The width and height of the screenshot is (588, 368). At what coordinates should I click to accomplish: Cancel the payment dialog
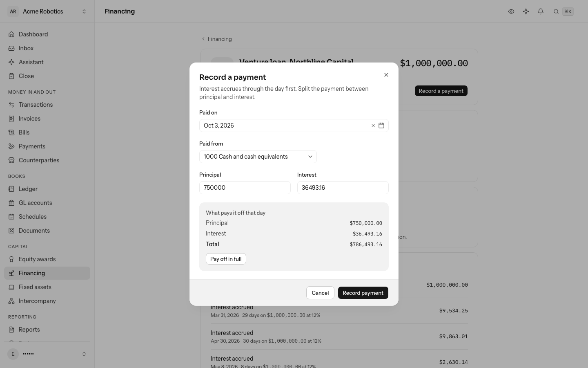320,293
